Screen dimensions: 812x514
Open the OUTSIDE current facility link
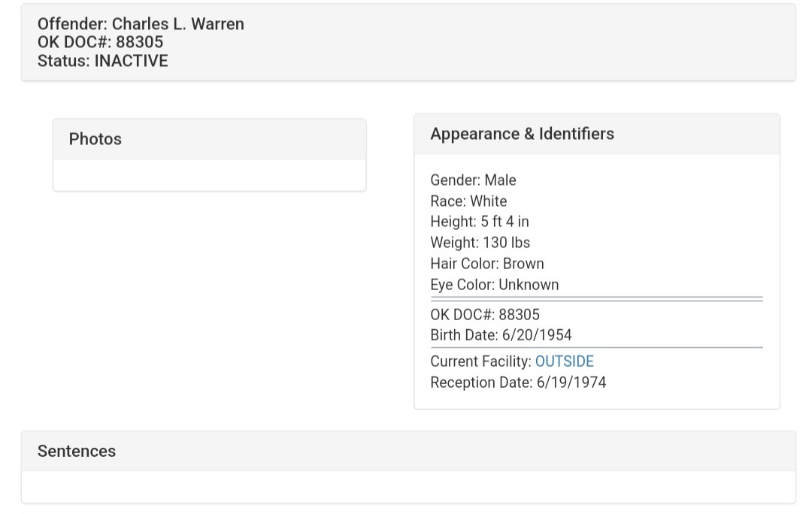pyautogui.click(x=564, y=361)
